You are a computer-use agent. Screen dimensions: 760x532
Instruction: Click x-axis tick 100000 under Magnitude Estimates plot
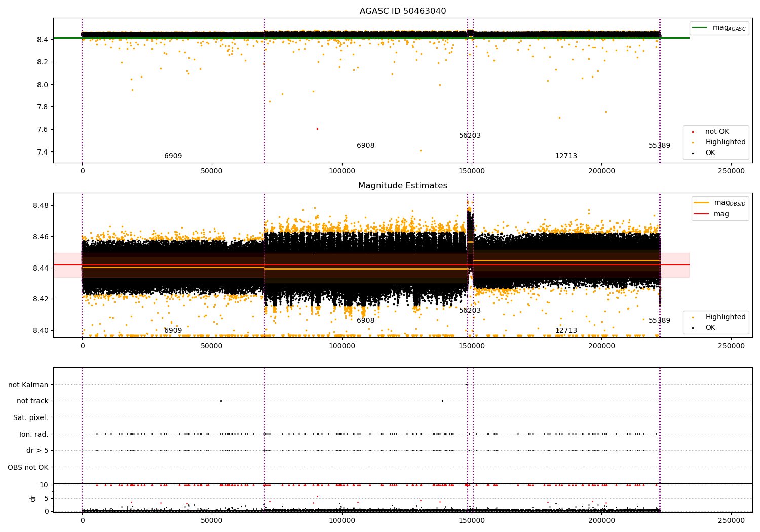click(x=342, y=346)
